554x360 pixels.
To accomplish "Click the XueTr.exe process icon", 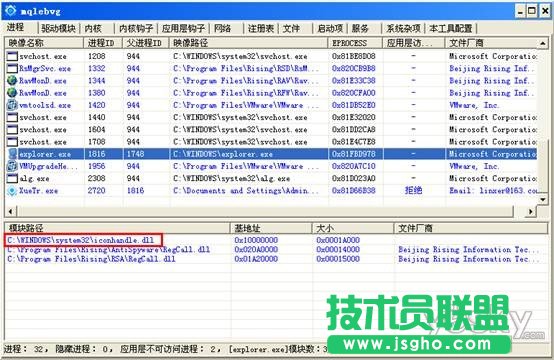I will (12, 191).
